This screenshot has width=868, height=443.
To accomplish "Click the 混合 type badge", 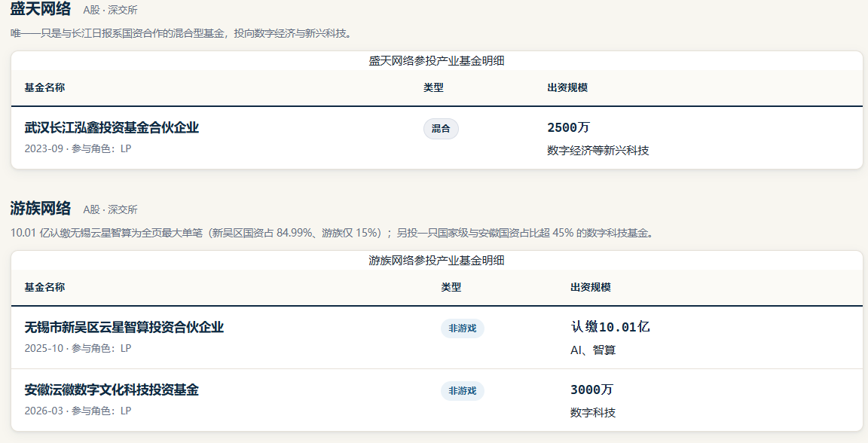I will [x=442, y=129].
